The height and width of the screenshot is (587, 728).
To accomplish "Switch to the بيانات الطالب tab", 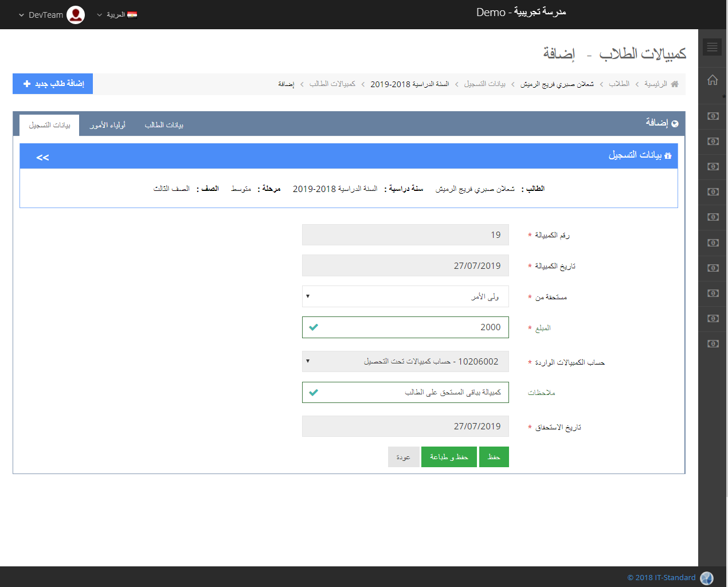I will [x=164, y=125].
